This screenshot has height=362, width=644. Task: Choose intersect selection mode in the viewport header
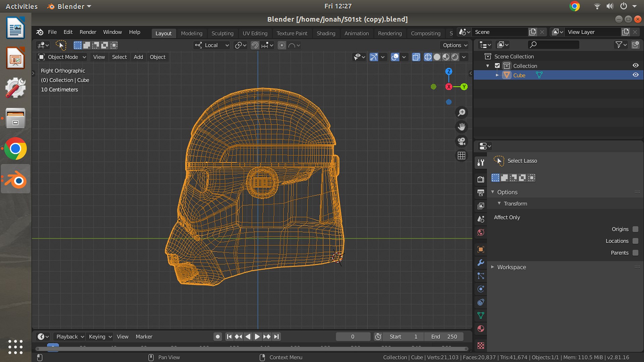[x=114, y=45]
